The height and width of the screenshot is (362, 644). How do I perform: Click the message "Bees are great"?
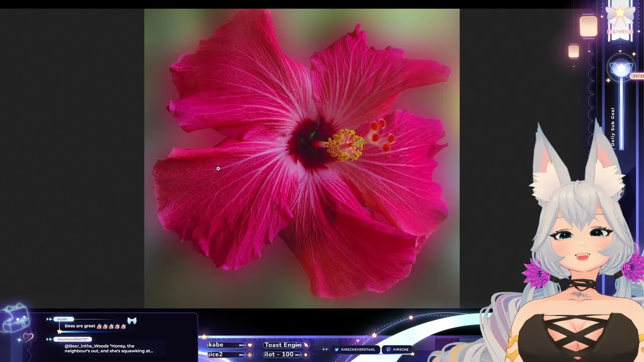79,326
